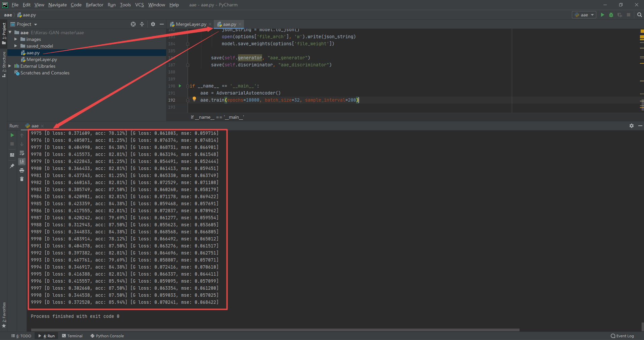
Task: Print the console output
Action: (x=22, y=170)
